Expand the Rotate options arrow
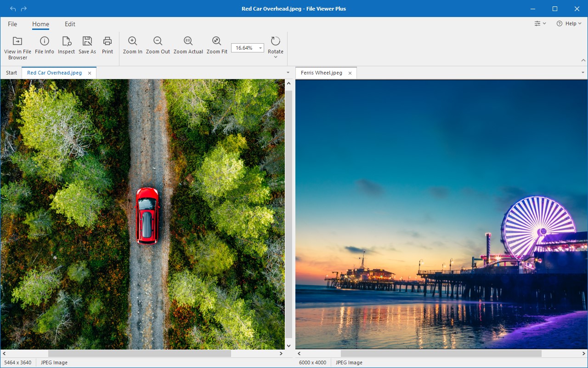The height and width of the screenshot is (368, 588). coord(276,57)
